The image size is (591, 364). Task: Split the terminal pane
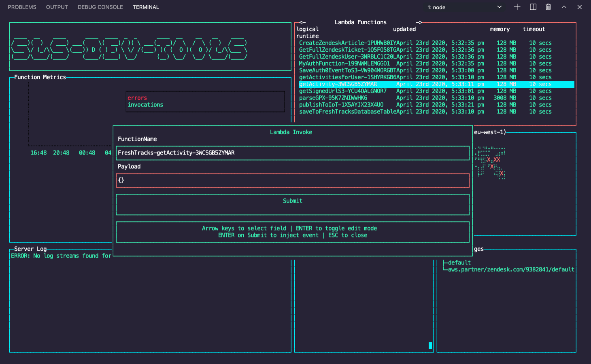point(533,7)
